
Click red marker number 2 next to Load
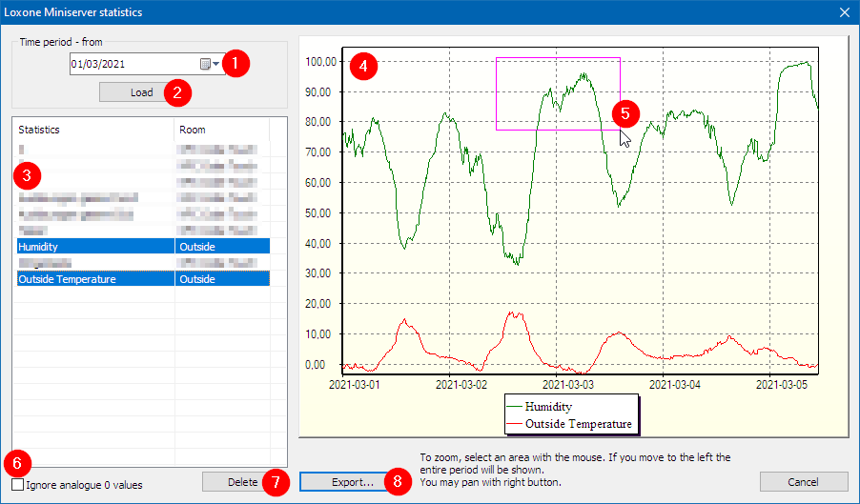177,92
